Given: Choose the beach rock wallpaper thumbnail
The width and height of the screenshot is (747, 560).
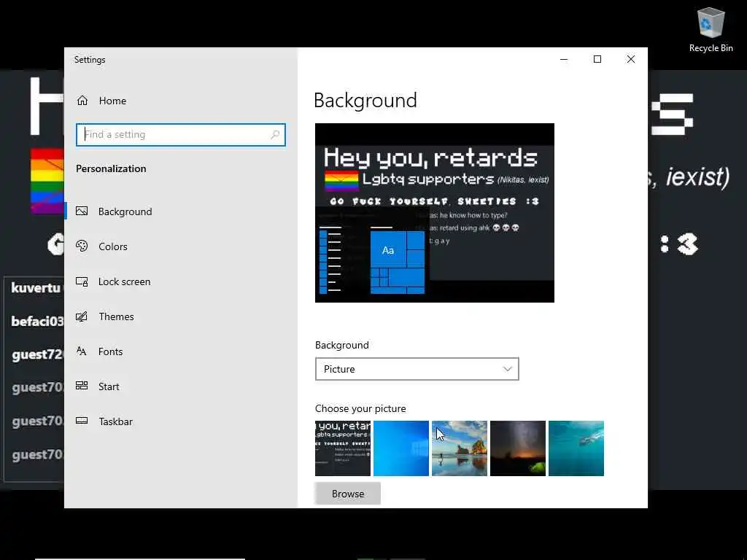Looking at the screenshot, I should (460, 448).
